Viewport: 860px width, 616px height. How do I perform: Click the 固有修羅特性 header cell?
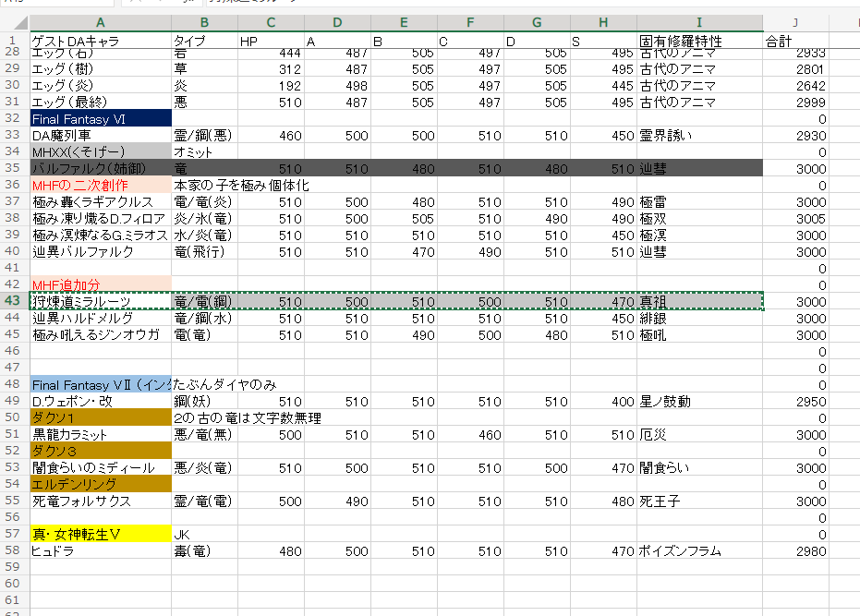point(699,42)
